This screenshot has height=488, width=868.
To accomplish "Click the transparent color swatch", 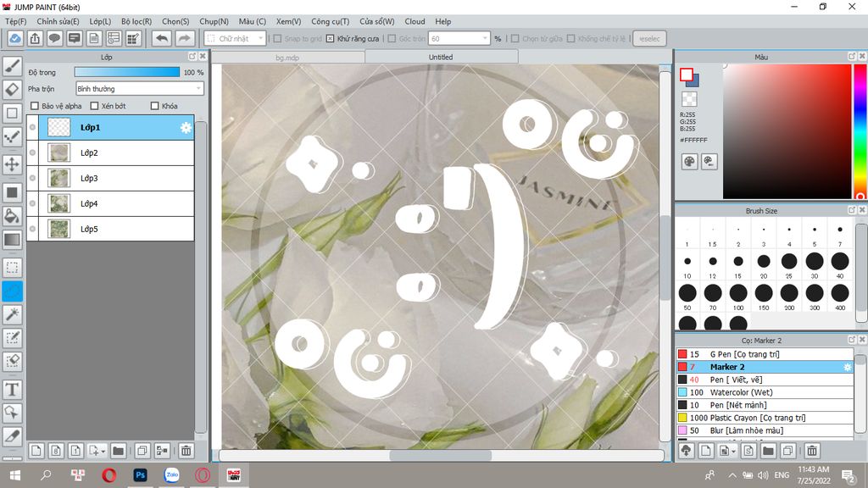I will point(689,100).
